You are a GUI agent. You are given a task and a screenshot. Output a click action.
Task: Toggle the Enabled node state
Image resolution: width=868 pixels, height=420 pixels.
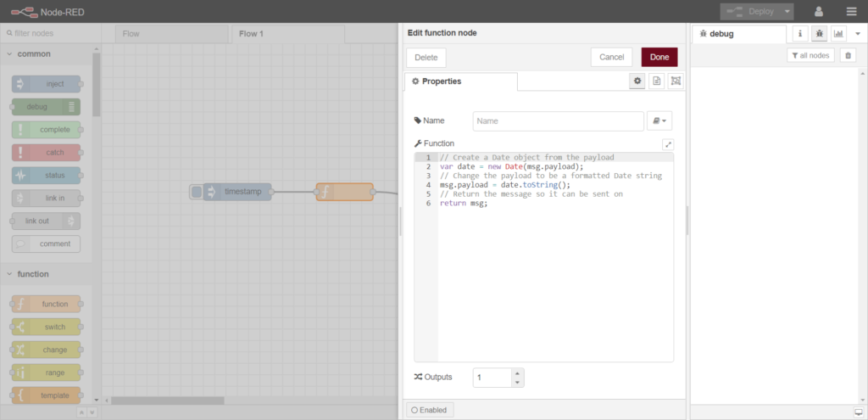tap(430, 410)
